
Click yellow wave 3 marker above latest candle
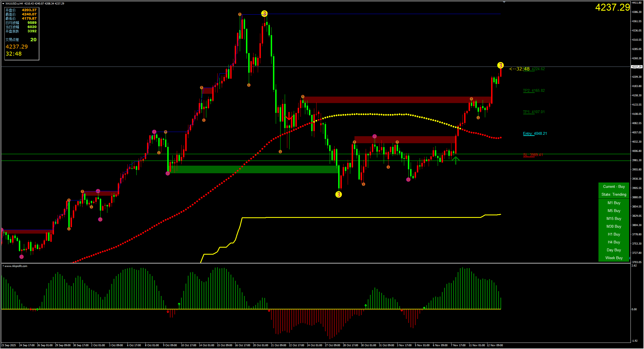pos(500,65)
